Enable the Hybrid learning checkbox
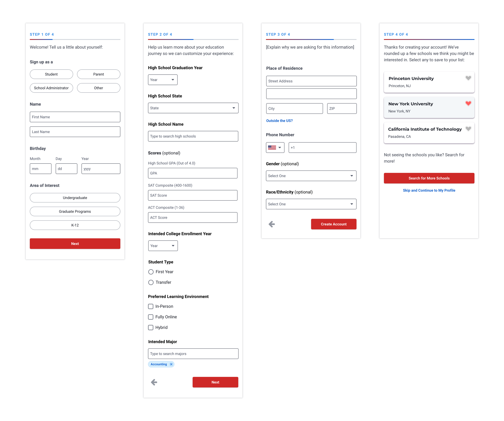504x421 pixels. (151, 327)
